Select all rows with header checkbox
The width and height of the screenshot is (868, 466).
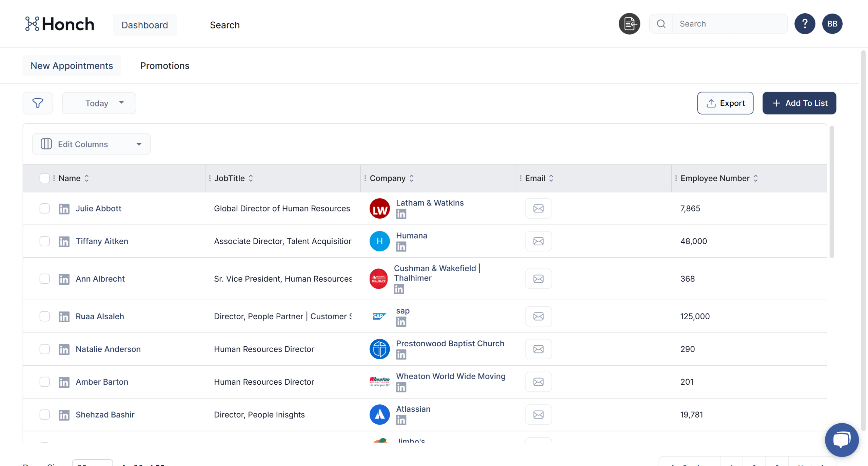[x=44, y=178]
